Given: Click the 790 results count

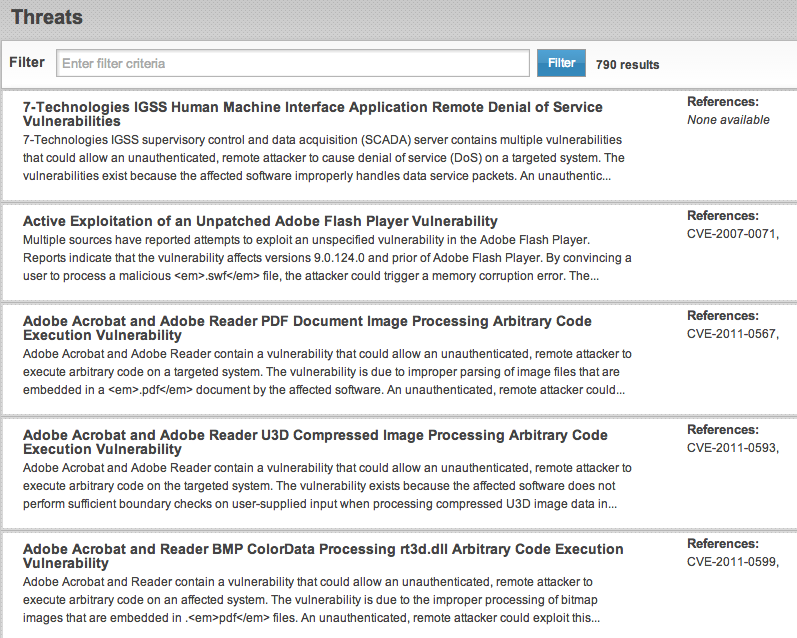Looking at the screenshot, I should point(627,65).
